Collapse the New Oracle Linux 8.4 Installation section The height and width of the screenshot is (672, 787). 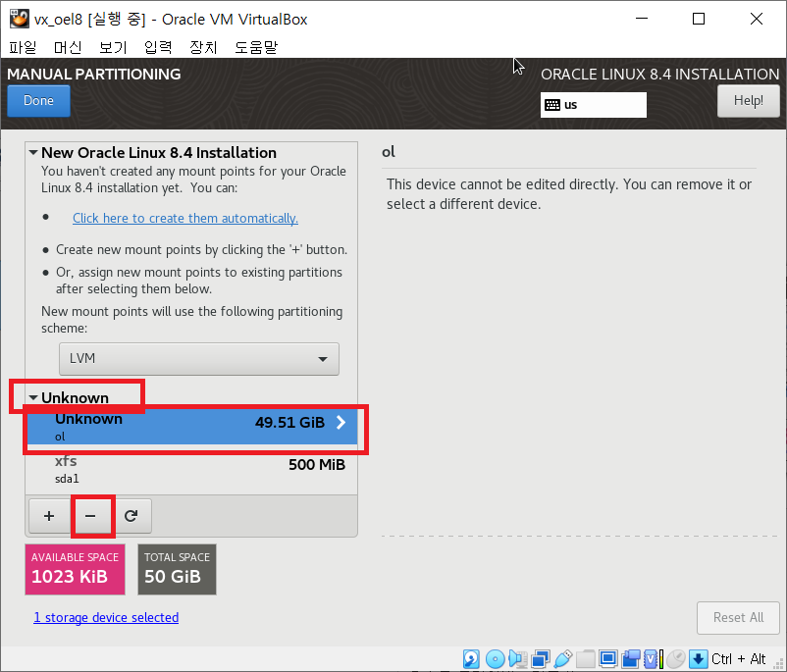click(x=33, y=152)
